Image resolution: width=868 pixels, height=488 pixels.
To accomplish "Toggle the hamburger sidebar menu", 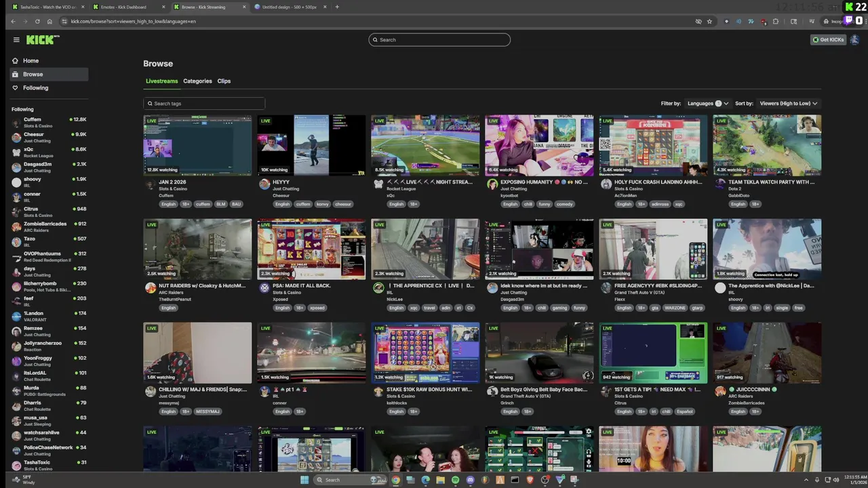I will coord(16,40).
